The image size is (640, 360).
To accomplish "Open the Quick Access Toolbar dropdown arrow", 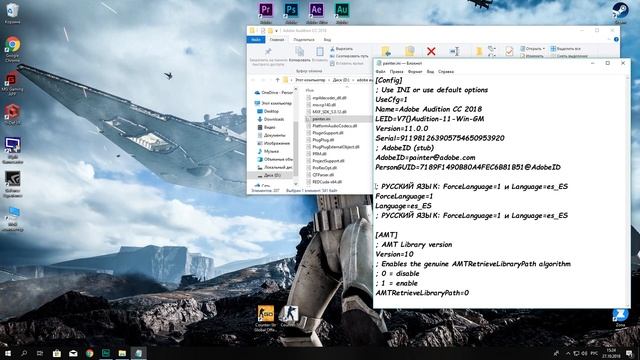I will (x=277, y=31).
